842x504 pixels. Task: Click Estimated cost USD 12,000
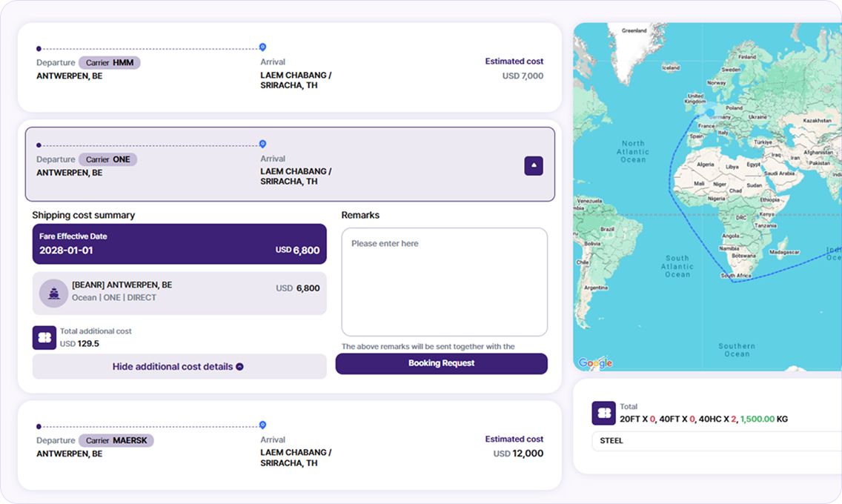point(514,447)
